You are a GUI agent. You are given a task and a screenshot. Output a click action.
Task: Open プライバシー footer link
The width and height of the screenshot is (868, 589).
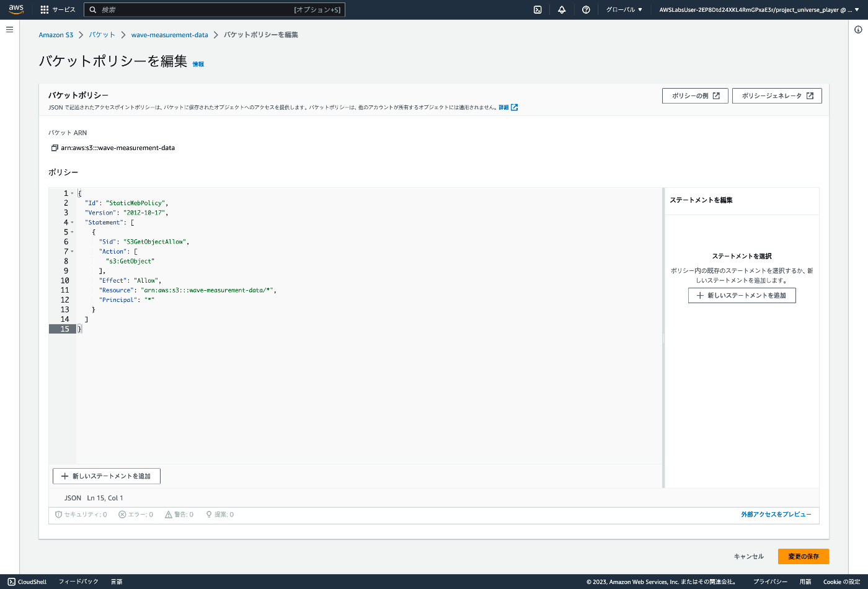click(770, 582)
